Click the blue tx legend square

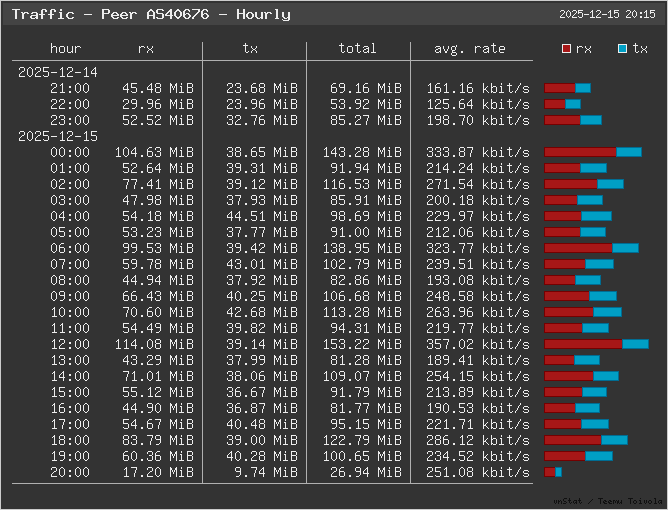pyautogui.click(x=623, y=48)
